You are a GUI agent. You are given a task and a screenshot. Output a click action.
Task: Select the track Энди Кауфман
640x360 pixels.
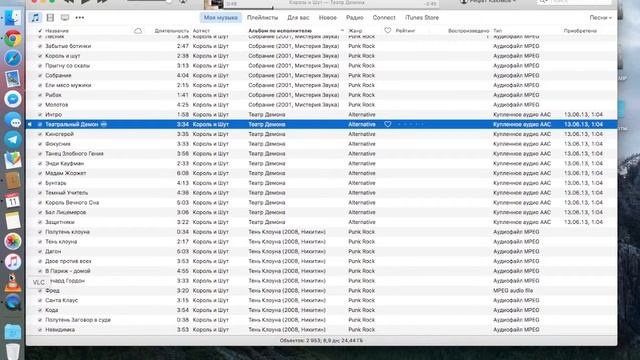64,164
